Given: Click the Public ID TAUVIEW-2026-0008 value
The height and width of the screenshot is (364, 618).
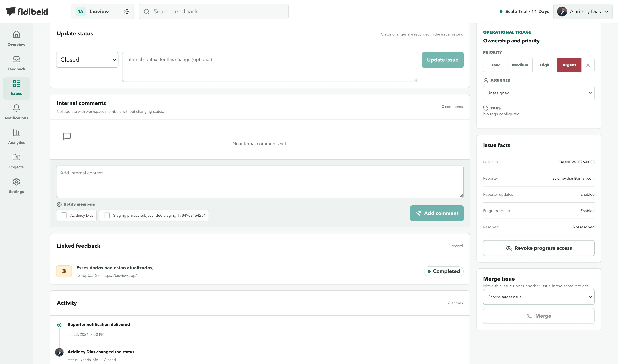Looking at the screenshot, I should click(x=577, y=162).
